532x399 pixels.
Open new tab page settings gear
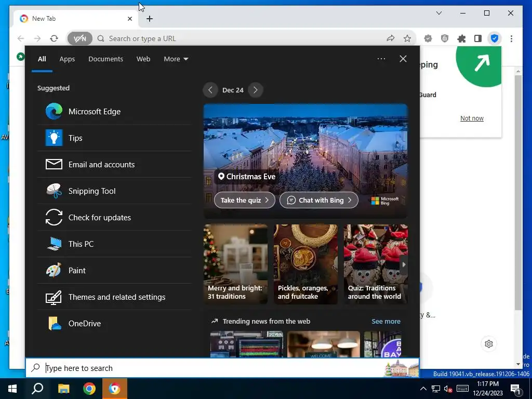click(x=488, y=344)
